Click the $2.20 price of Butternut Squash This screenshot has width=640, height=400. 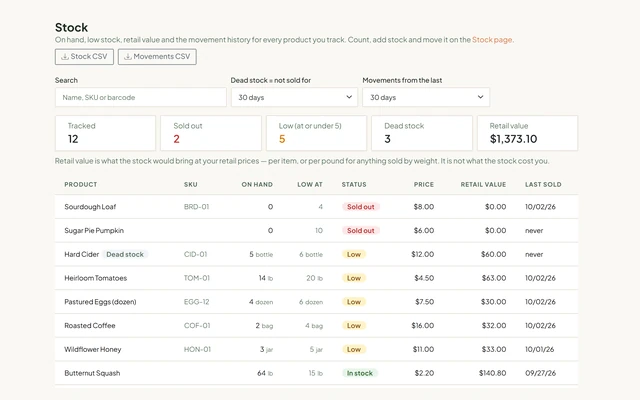pyautogui.click(x=424, y=373)
